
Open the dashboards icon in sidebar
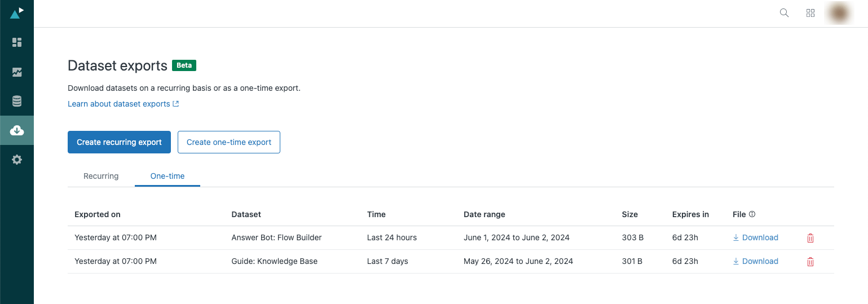(x=17, y=42)
